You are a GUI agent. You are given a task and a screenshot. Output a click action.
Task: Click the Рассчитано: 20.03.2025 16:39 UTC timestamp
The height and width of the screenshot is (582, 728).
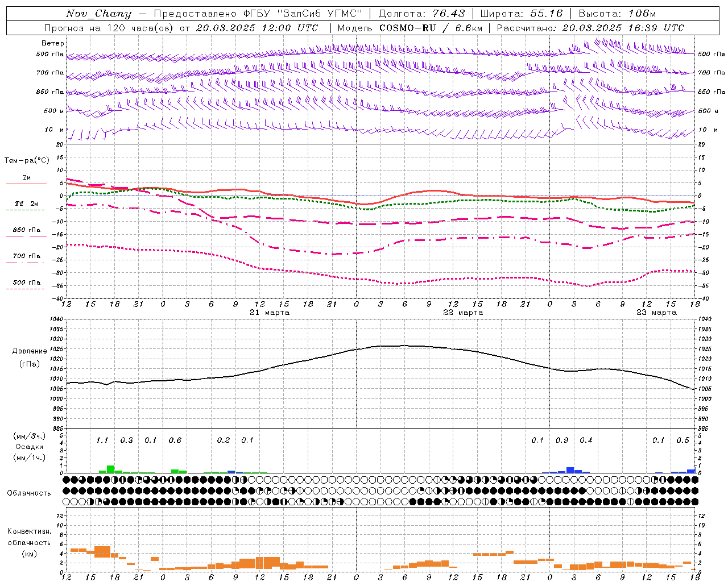[590, 28]
